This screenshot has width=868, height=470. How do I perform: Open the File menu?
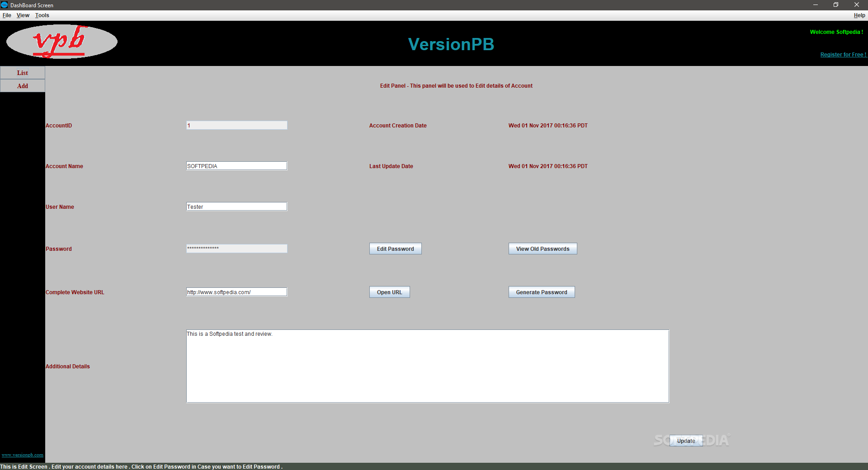(7, 15)
